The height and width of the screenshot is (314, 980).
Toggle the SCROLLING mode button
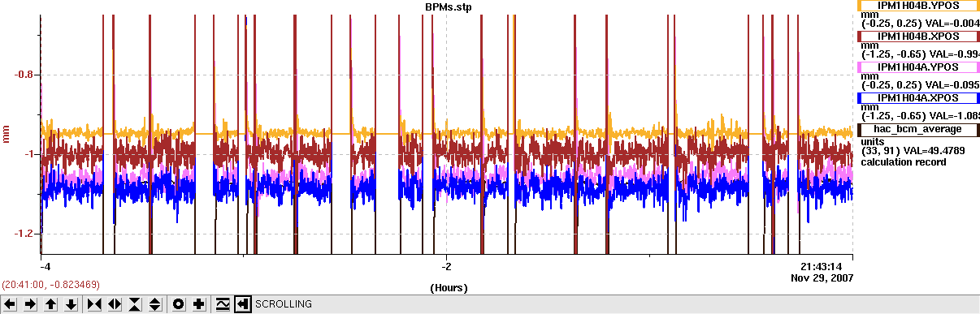pos(242,304)
